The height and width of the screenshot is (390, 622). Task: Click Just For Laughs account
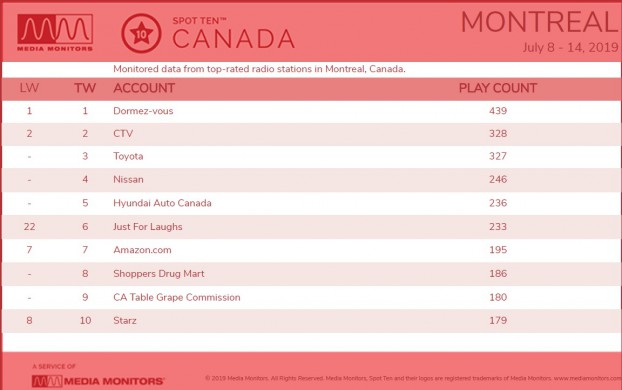click(x=148, y=227)
